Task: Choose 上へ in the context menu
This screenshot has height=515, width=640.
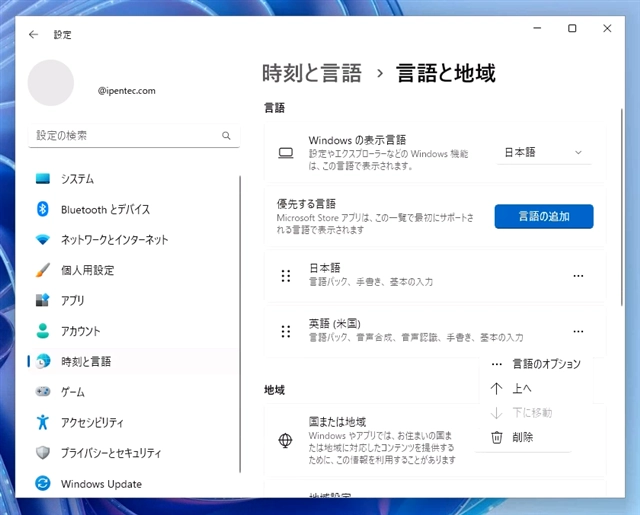Action: [537, 388]
